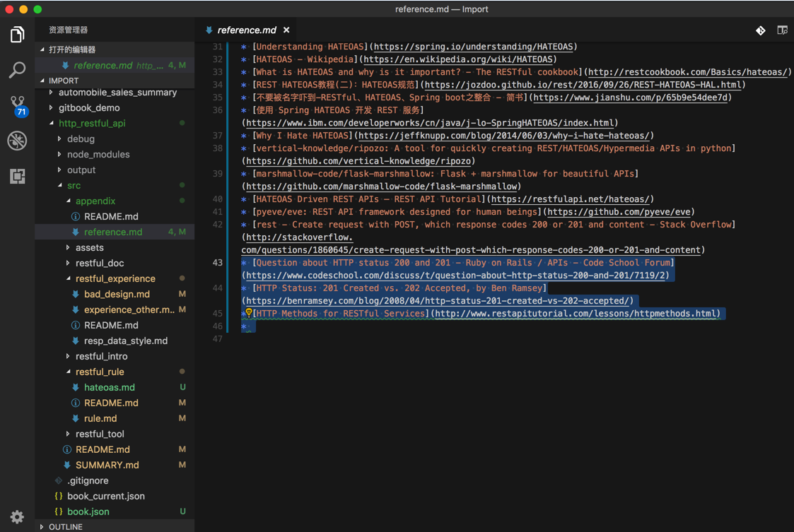This screenshot has width=794, height=532.
Task: Click the split editor preview icon
Action: coord(782,30)
